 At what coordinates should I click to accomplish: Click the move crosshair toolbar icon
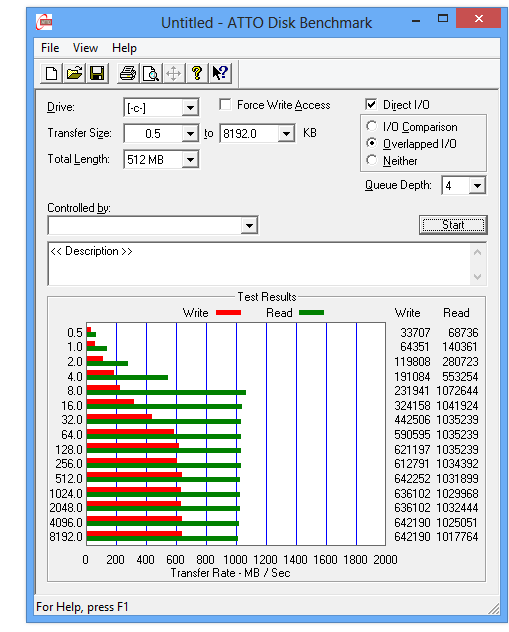(x=174, y=73)
